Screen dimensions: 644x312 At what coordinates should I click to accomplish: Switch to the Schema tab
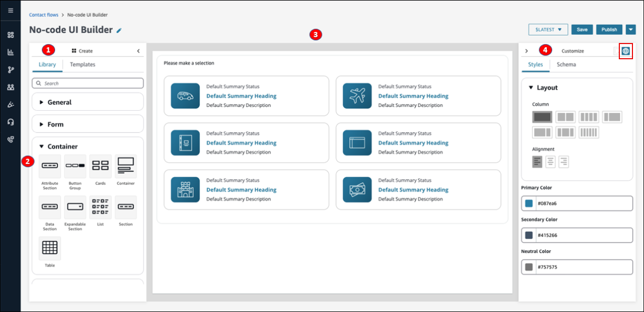(566, 64)
